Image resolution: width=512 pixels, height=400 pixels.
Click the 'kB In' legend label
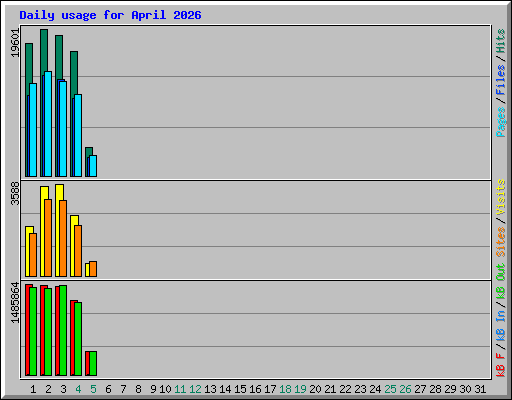pos(500,327)
